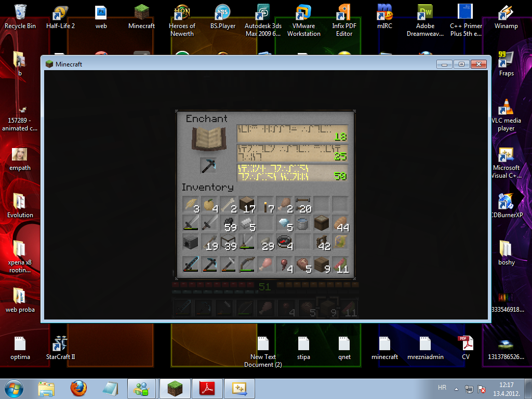Open Recycle Bin on the desktop
The width and height of the screenshot is (532, 399).
point(20,16)
